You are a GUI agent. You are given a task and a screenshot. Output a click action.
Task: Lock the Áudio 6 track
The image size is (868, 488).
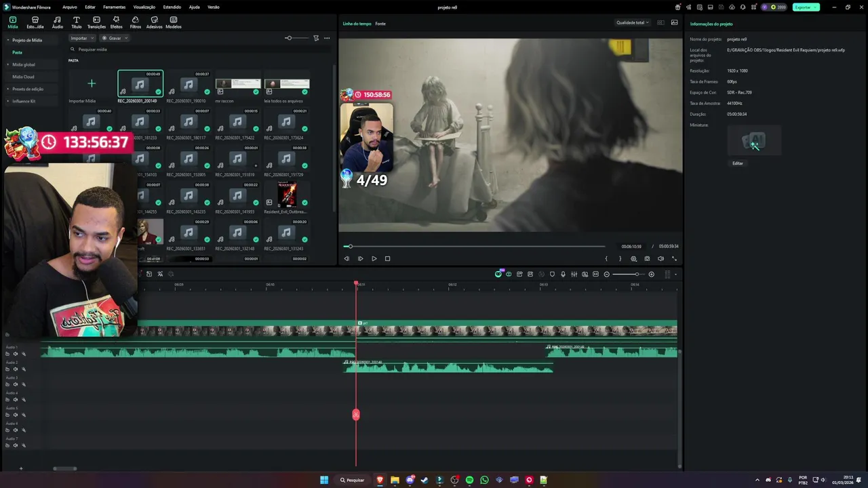coord(7,430)
